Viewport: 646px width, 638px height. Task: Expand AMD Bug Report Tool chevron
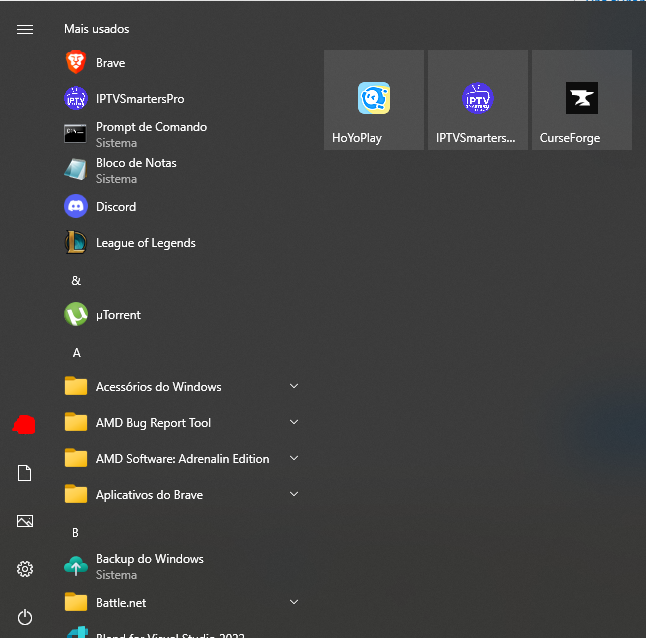click(x=294, y=422)
